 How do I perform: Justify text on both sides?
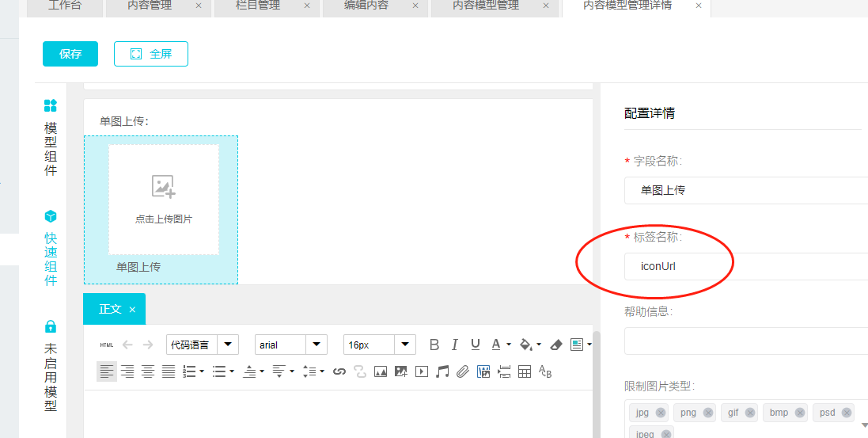[x=169, y=371]
